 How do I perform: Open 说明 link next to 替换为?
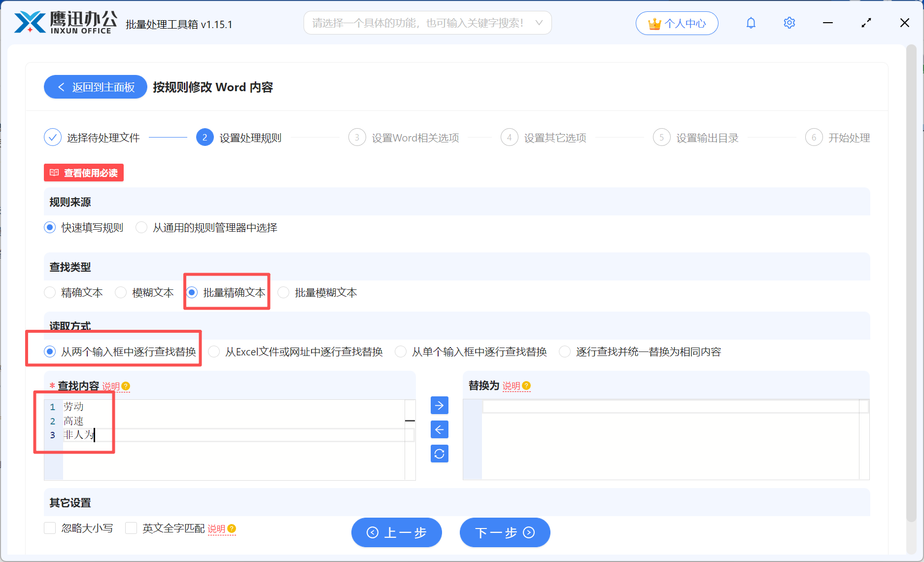pos(511,386)
